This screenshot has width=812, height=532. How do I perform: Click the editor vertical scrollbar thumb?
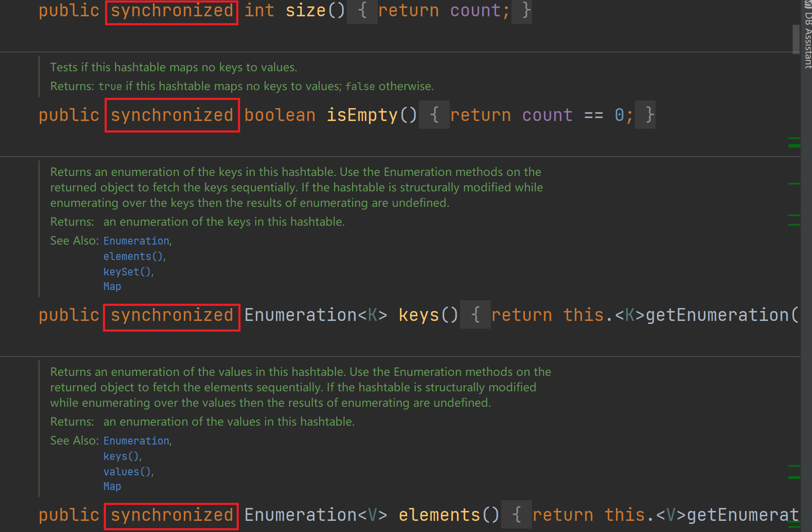click(796, 39)
